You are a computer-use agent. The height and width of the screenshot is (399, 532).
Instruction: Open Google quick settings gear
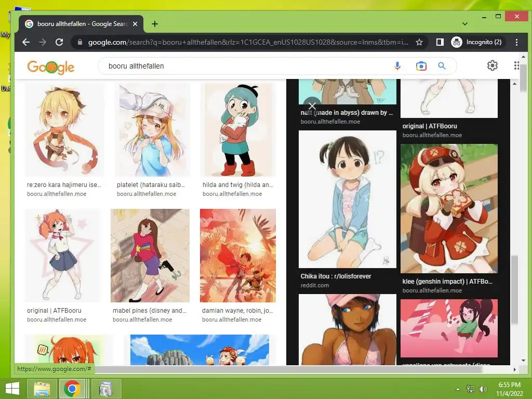click(x=493, y=65)
